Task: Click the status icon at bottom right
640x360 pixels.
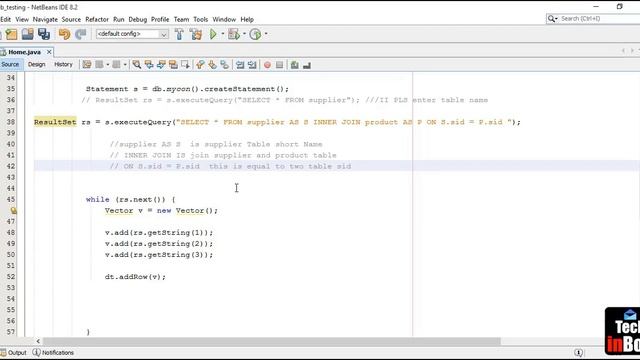Action: click(578, 353)
